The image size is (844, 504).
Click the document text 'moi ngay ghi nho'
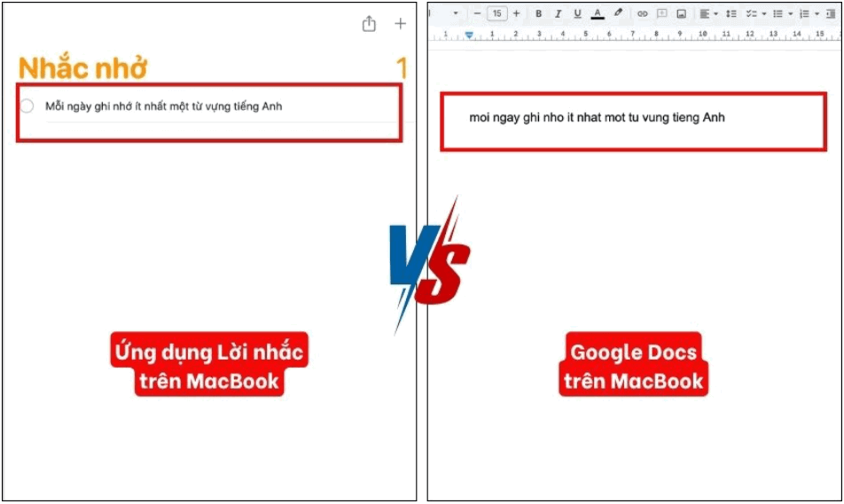(516, 118)
